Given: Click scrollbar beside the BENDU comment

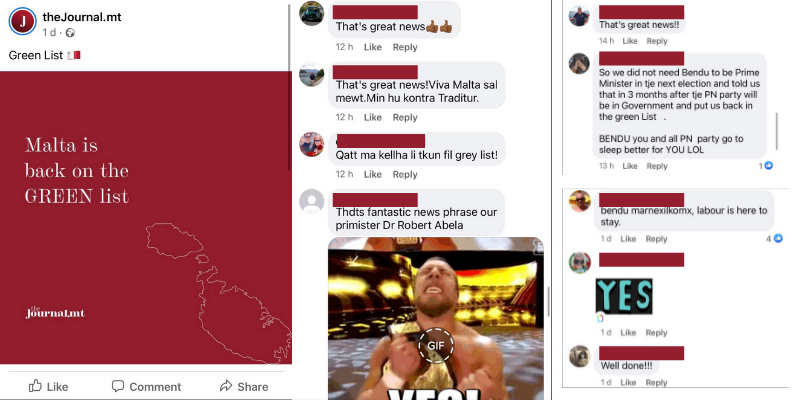Looking at the screenshot, I should coord(777,132).
